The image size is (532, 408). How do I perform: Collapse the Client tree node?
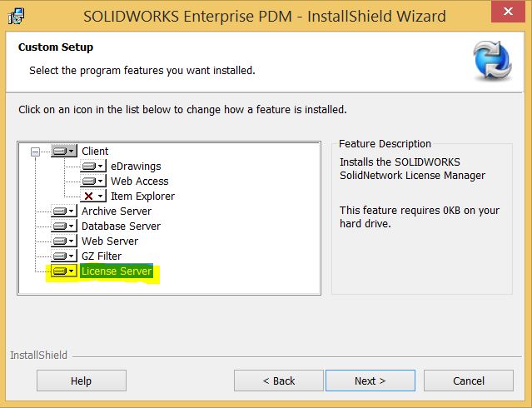pyautogui.click(x=35, y=152)
